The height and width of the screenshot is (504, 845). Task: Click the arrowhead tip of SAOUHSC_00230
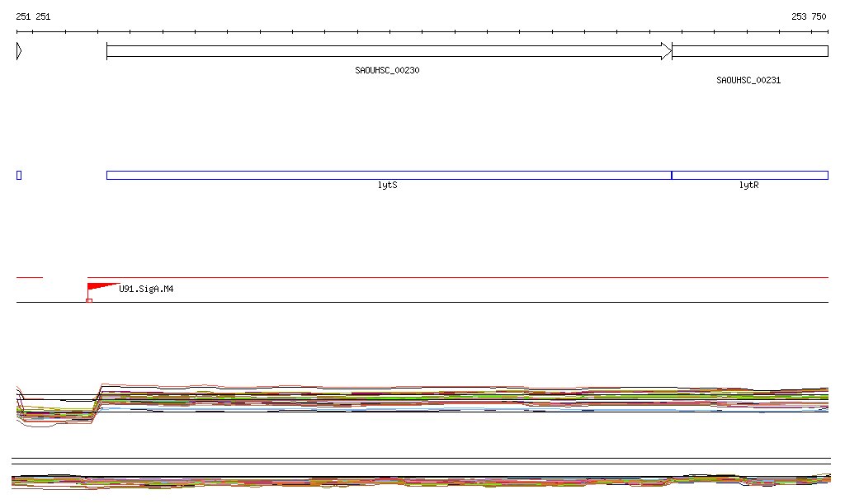pyautogui.click(x=667, y=51)
